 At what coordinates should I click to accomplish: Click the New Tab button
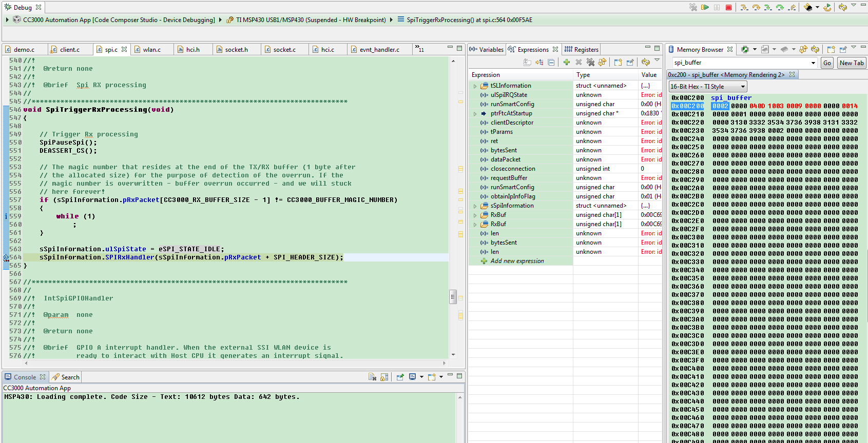coord(852,63)
